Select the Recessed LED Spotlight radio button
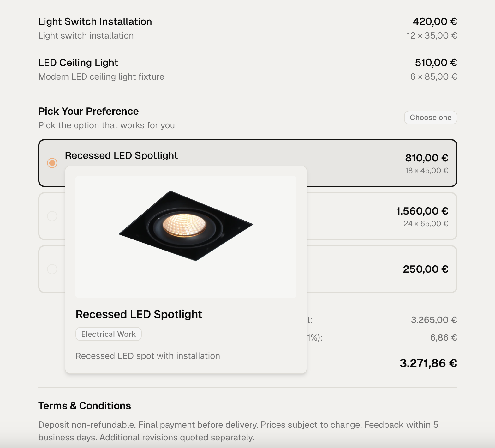Viewport: 495px width, 448px height. [52, 163]
